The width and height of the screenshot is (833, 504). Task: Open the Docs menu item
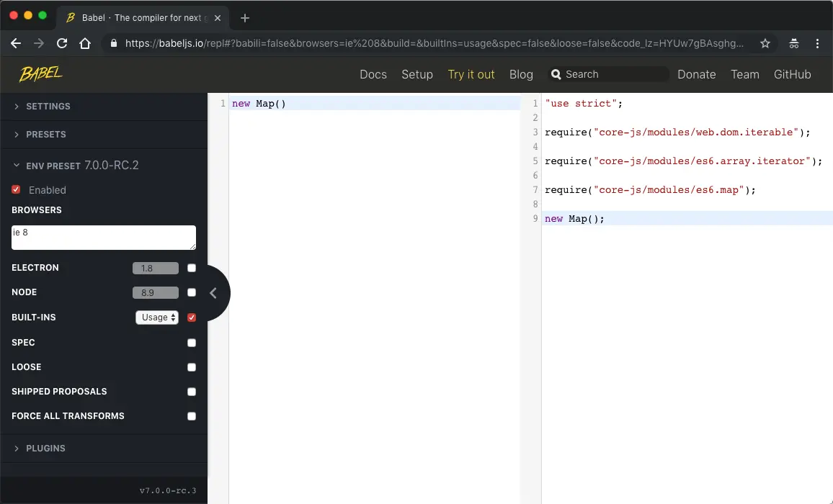point(373,74)
